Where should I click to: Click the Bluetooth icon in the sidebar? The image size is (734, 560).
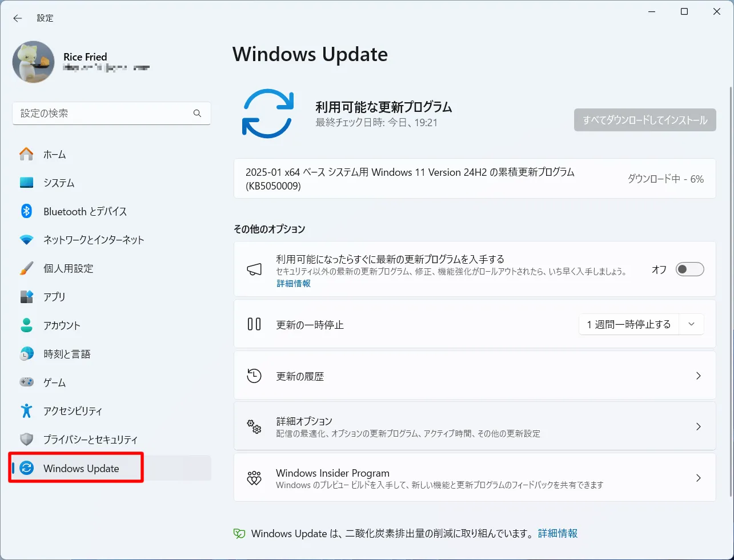[x=26, y=211]
